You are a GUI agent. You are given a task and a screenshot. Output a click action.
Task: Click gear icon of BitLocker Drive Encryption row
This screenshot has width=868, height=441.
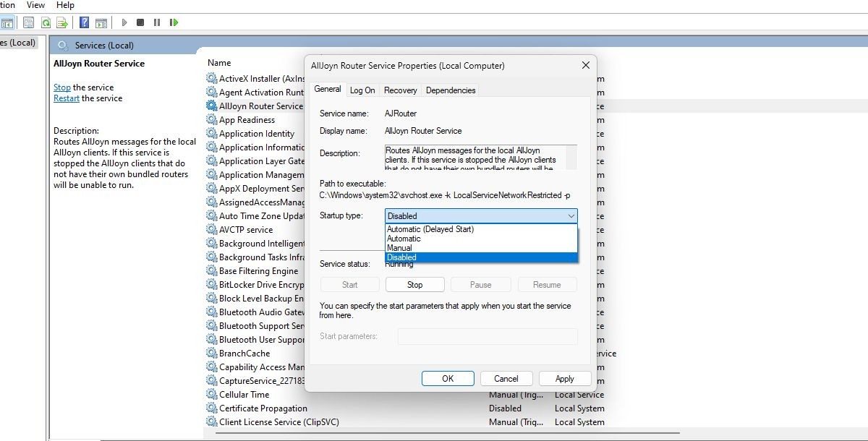pyautogui.click(x=211, y=284)
